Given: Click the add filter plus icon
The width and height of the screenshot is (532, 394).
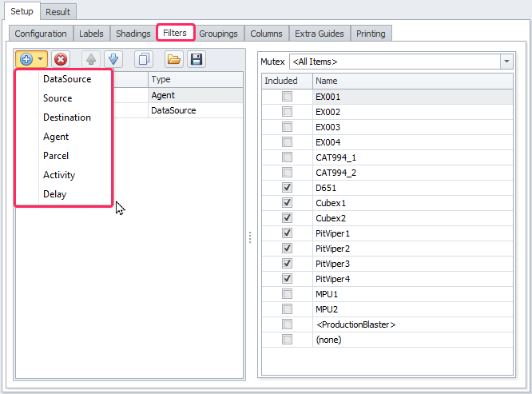Looking at the screenshot, I should pyautogui.click(x=26, y=59).
